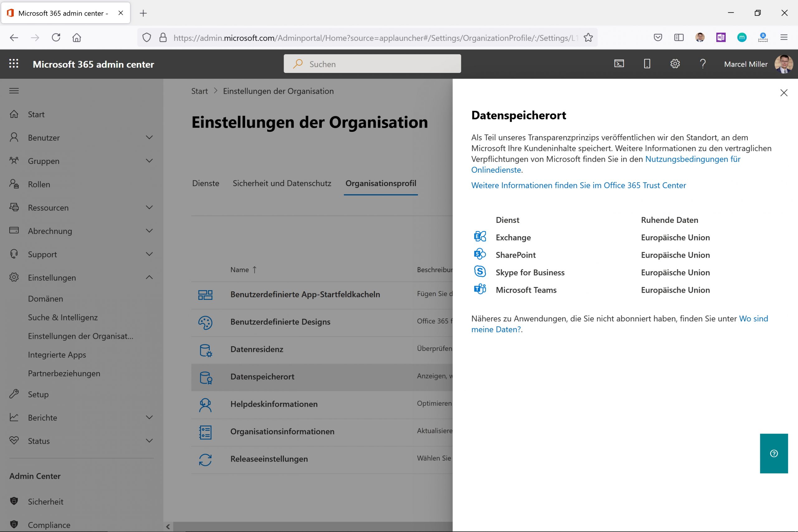The height and width of the screenshot is (532, 798).
Task: Click Start breadcrumb link
Action: click(199, 91)
